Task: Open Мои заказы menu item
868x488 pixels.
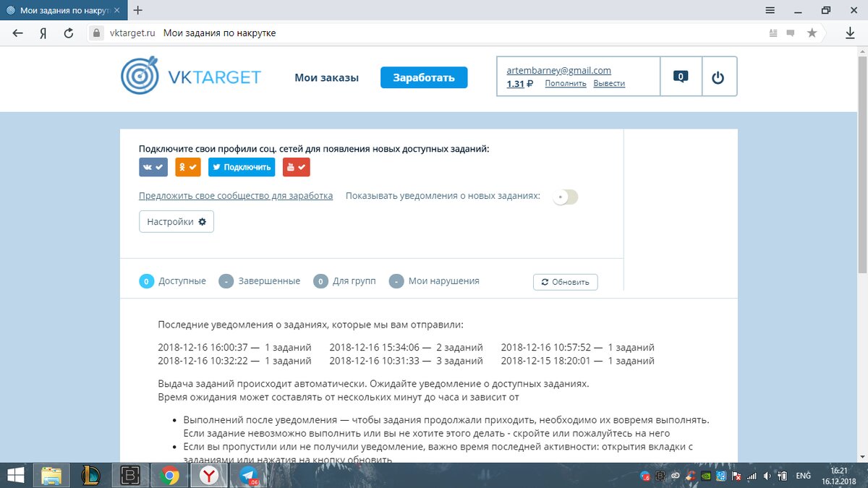Action: point(326,78)
